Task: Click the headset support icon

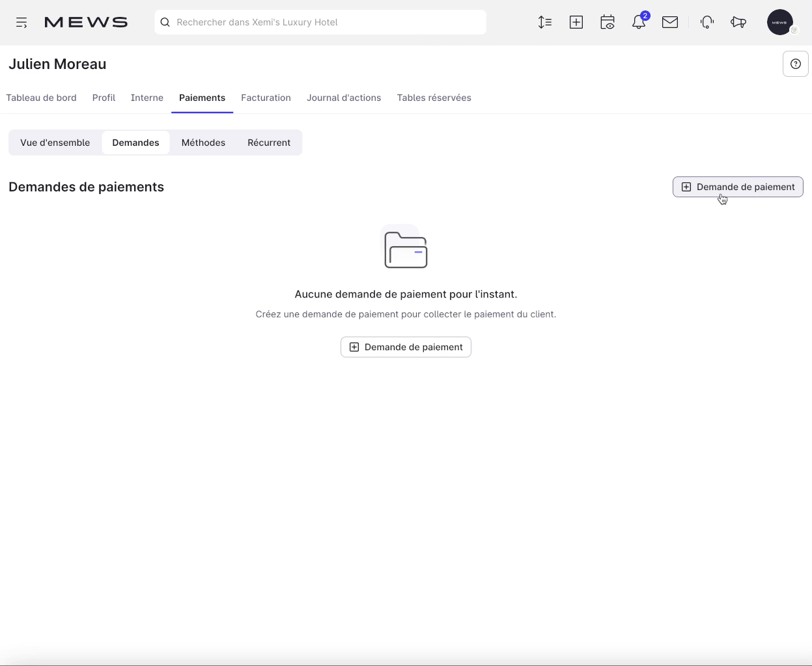Action: click(x=707, y=23)
